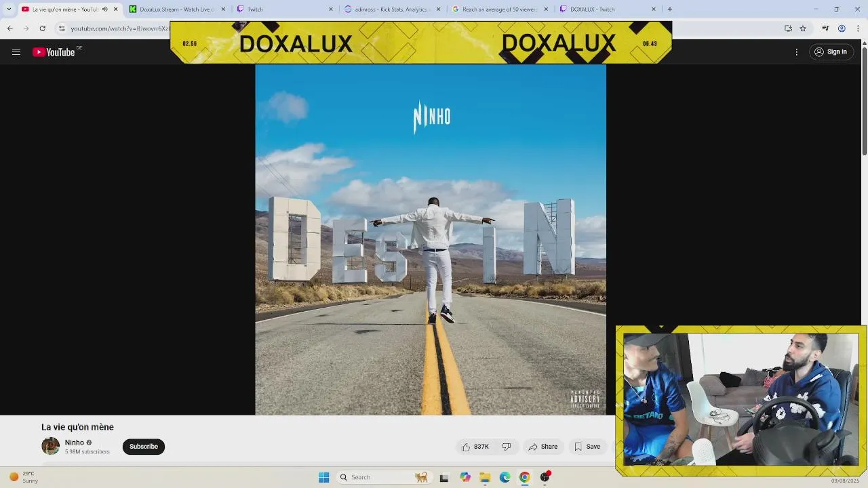Viewport: 868px width, 488px height.
Task: Share the video
Action: click(543, 447)
